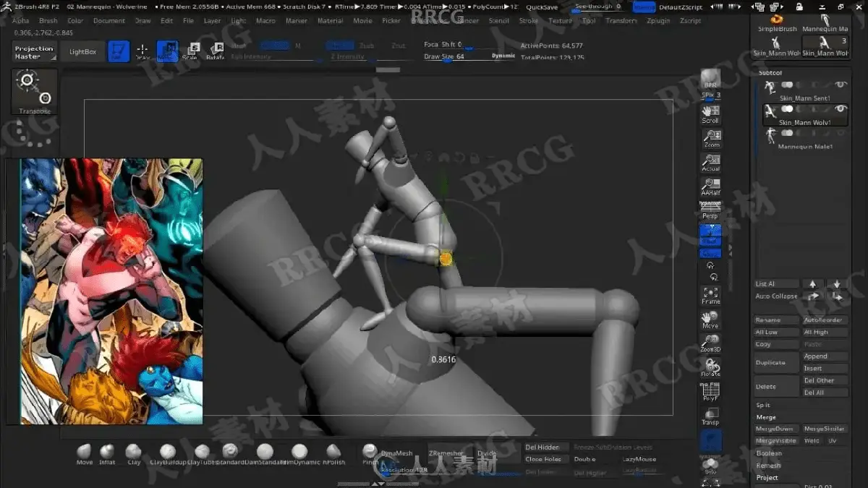Toggle the Dynamic draw size switch

pos(503,56)
